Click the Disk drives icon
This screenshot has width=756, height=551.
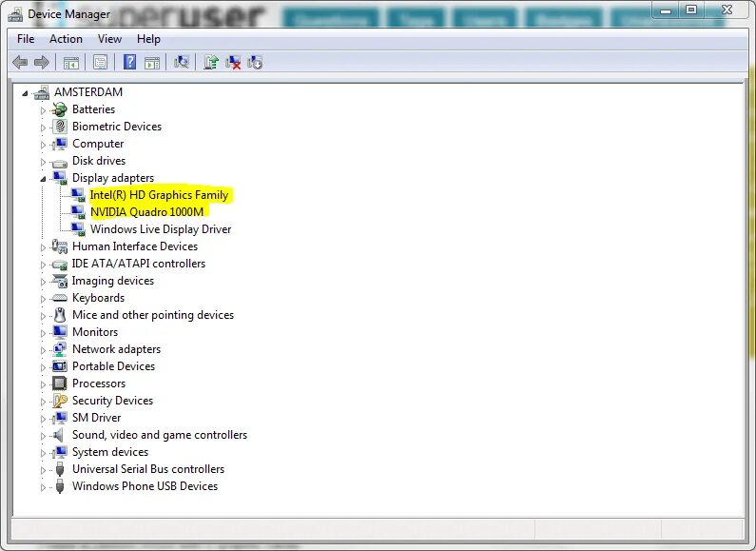coord(60,163)
